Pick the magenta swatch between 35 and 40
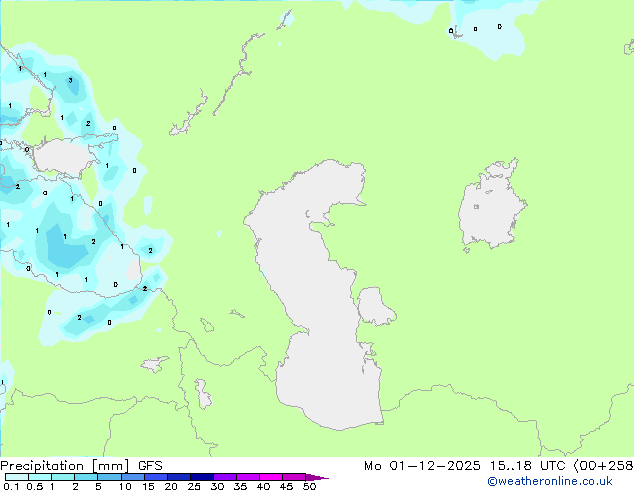Screen dimensions: 634x490 pos(247,477)
